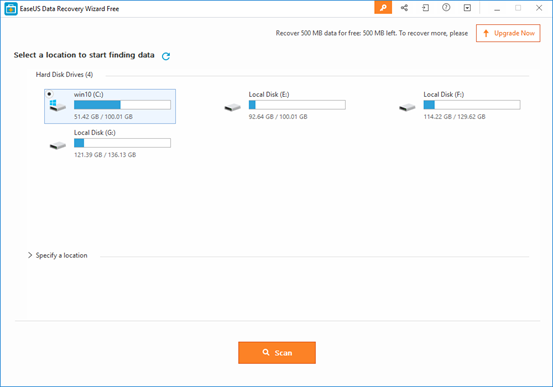Open the help question mark icon

pos(446,7)
